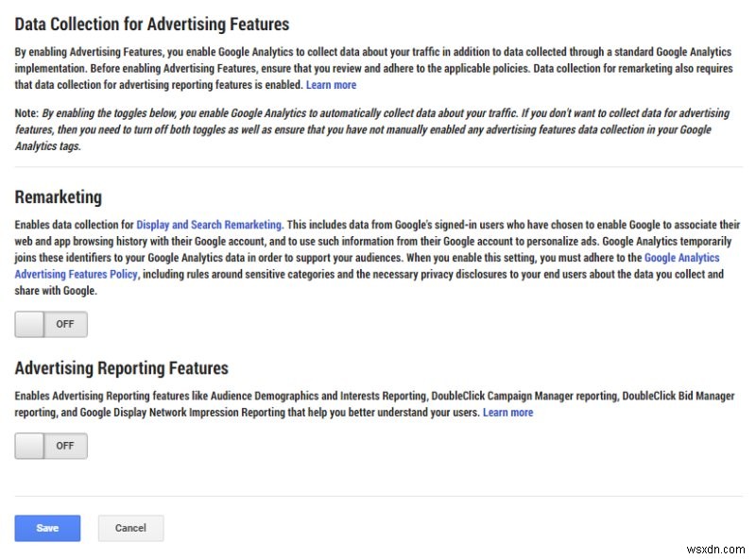This screenshot has height=559, width=756.
Task: Open Learn more link in Data Collection intro
Action: pyautogui.click(x=331, y=85)
